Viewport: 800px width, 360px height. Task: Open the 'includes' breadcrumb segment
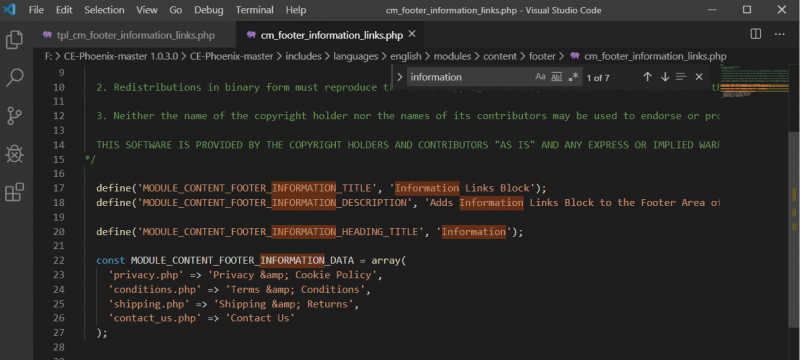[x=303, y=56]
